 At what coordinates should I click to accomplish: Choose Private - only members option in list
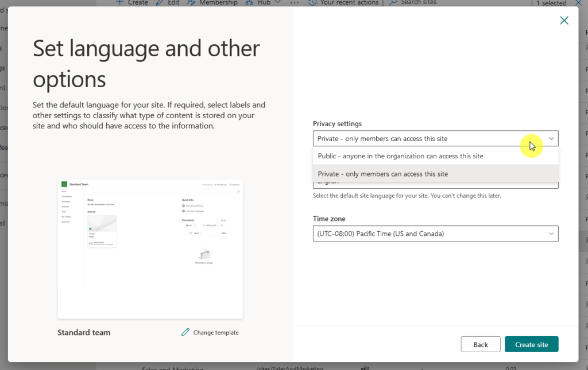[x=435, y=174]
